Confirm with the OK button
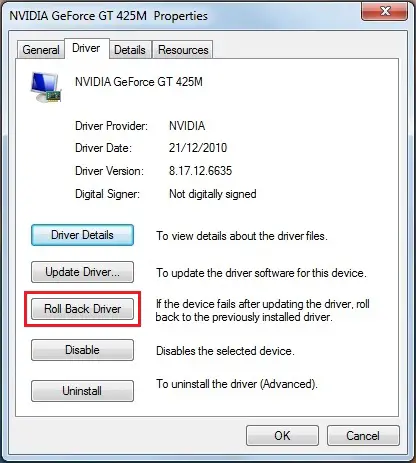This screenshot has height=463, width=416. 282,436
